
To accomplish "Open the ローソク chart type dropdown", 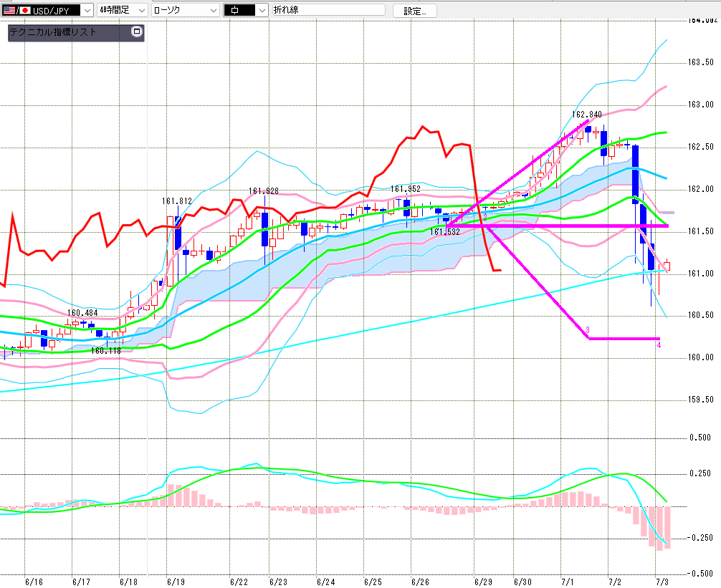I will click(x=186, y=10).
